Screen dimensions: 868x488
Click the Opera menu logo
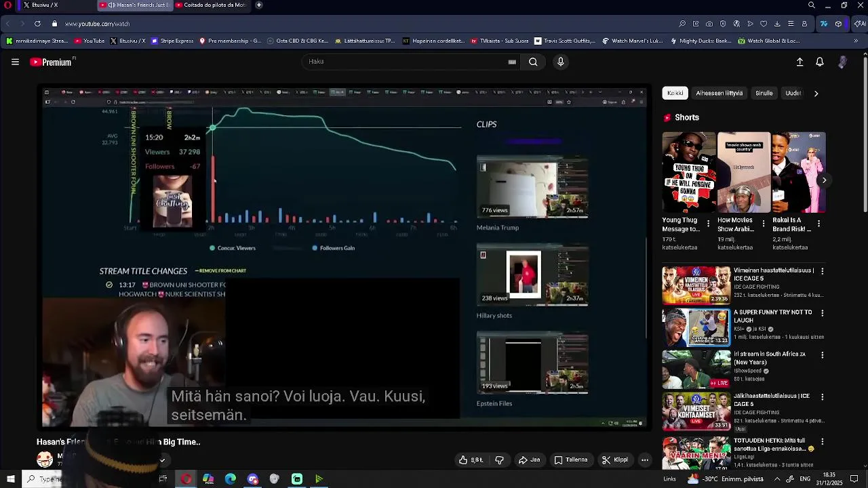click(x=8, y=5)
